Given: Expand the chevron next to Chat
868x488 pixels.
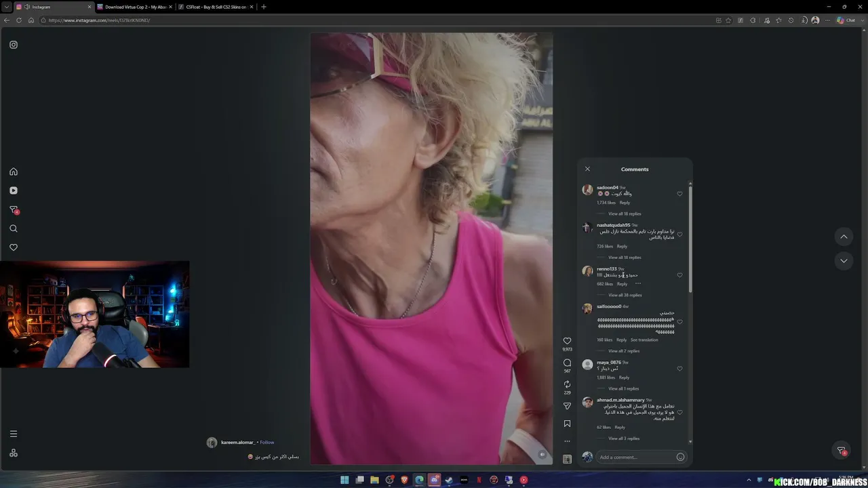Looking at the screenshot, I should pos(861,20).
